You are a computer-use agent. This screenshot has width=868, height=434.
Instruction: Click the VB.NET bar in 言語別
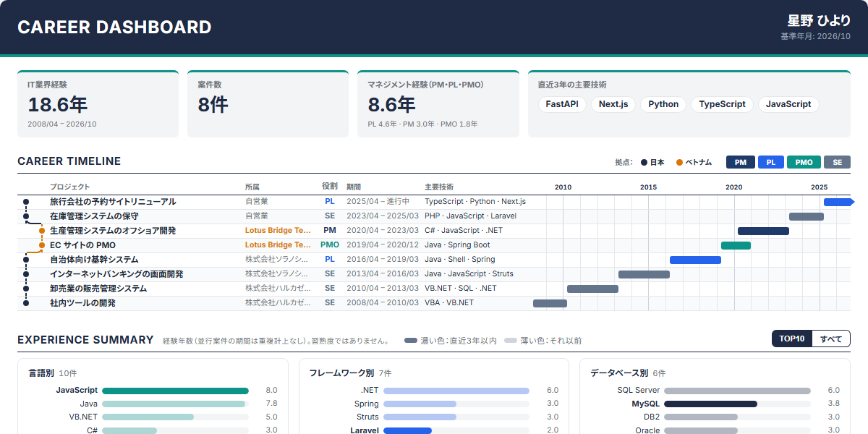[148, 417]
